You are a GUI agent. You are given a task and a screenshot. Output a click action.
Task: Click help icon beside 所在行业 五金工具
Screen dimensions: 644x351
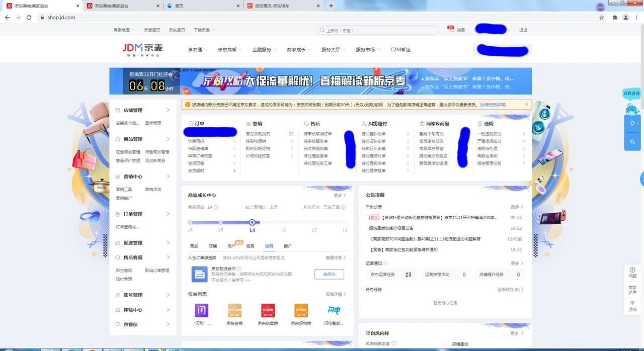point(343,207)
